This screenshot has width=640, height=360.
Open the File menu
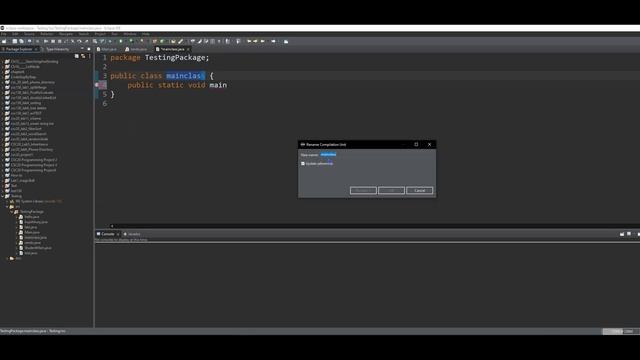coord(4,34)
